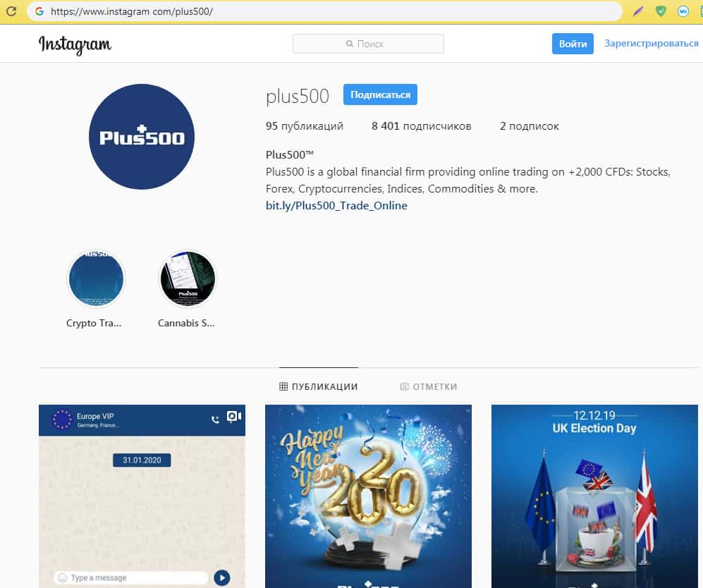Viewport: 703px width, 588px height.
Task: Click the magnifier icon in search box
Action: point(350,44)
